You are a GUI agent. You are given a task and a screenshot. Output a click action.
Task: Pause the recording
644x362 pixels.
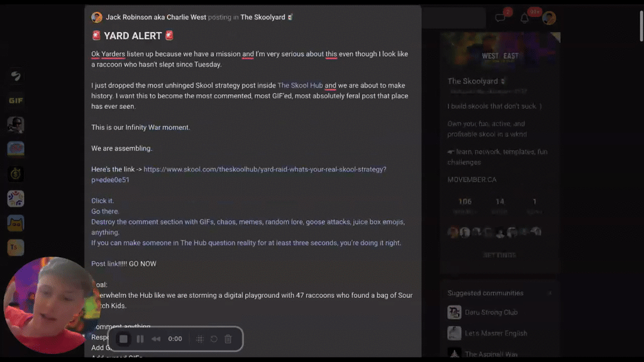click(140, 339)
